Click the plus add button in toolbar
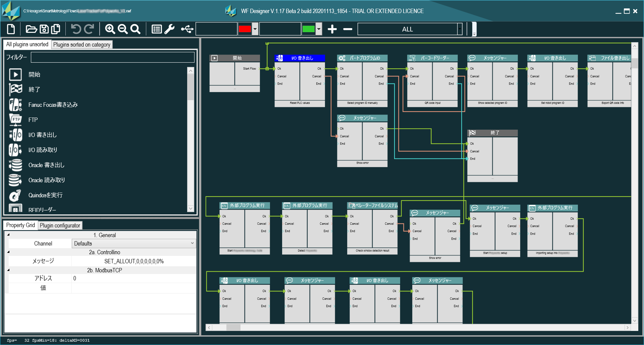Screen dimensions: 644x345 tap(332, 29)
